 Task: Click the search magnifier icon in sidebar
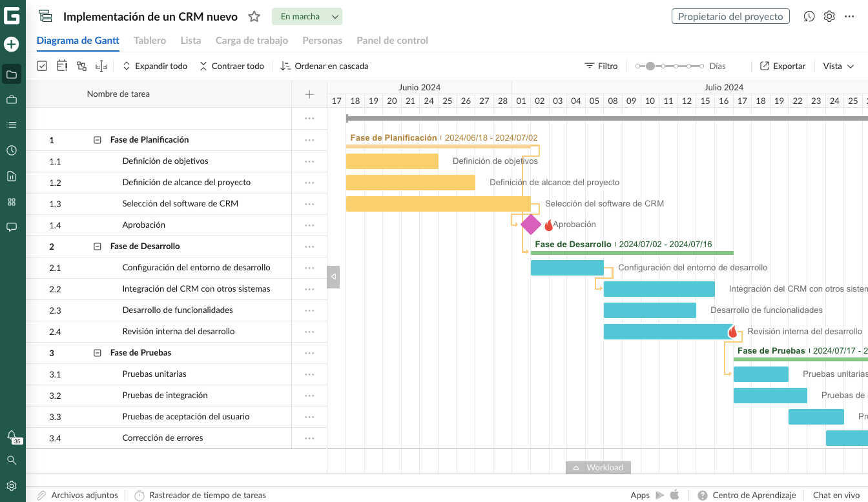12,460
